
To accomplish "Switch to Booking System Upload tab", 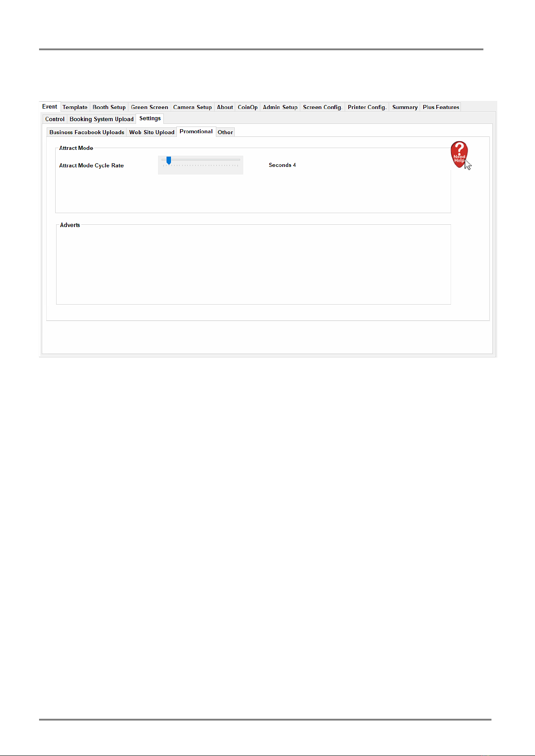I will click(101, 119).
